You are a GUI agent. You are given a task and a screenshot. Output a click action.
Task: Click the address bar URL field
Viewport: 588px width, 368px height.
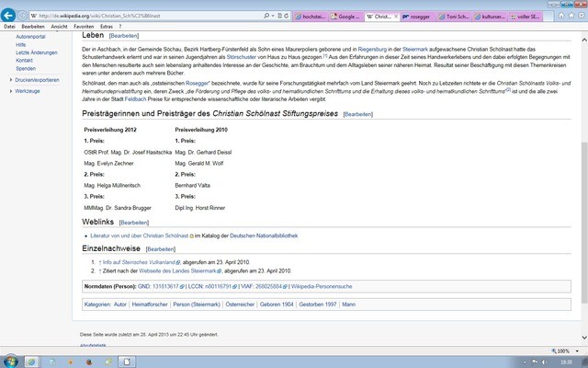[146, 16]
